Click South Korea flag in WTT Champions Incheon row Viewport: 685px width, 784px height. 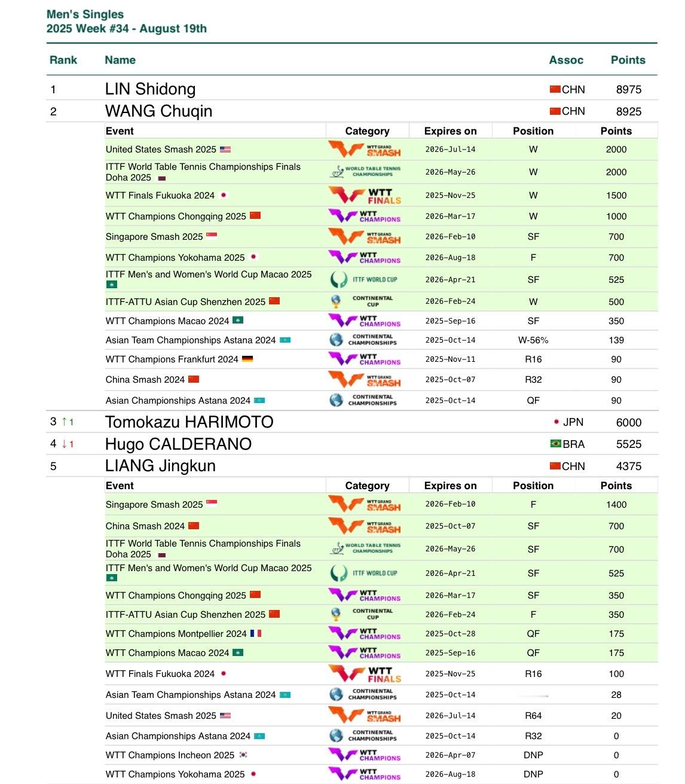tap(243, 755)
